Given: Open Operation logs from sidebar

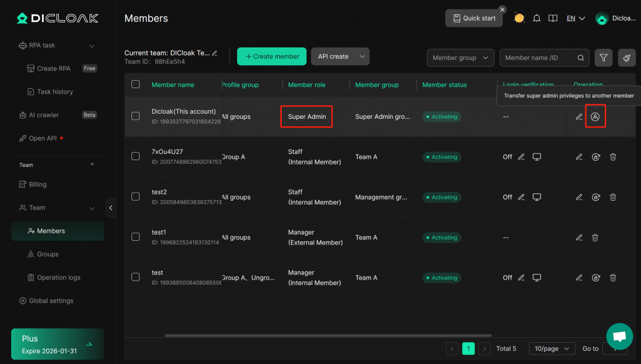Looking at the screenshot, I should click(x=58, y=277).
